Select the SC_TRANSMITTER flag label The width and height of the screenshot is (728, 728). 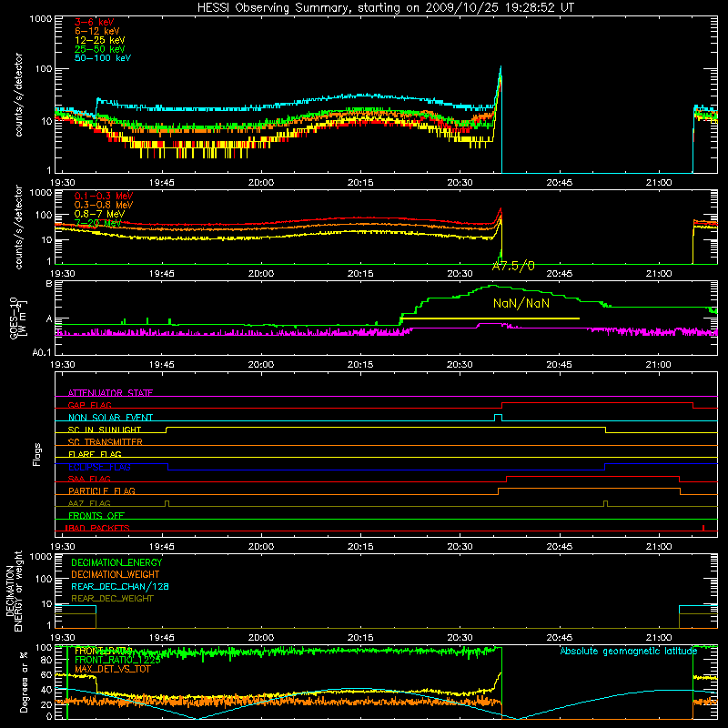click(x=105, y=441)
